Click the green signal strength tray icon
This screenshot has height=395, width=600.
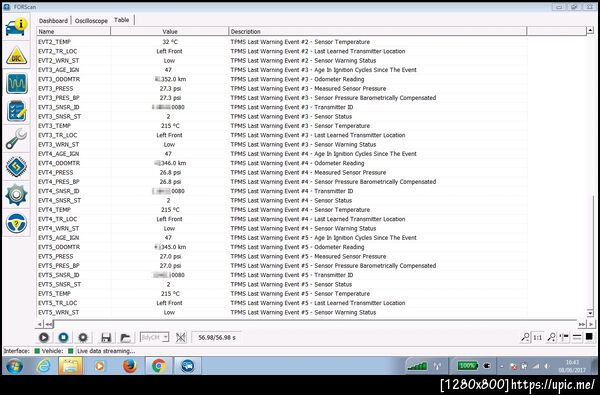[417, 366]
